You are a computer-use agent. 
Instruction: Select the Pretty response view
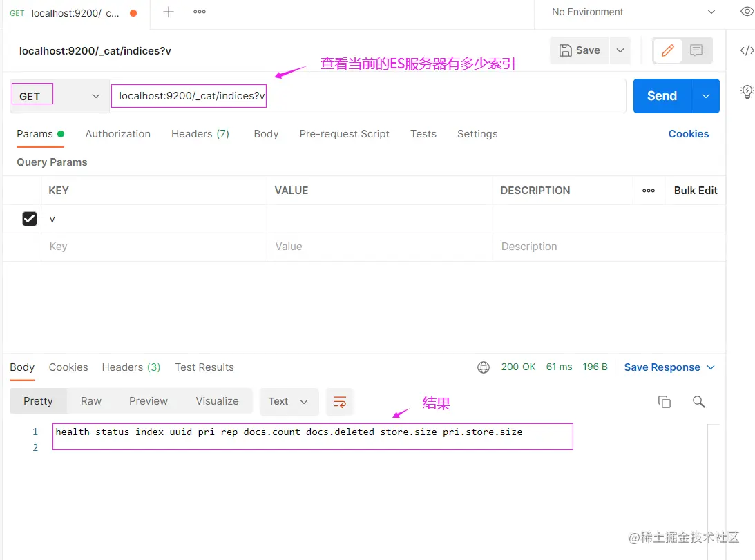click(x=38, y=401)
